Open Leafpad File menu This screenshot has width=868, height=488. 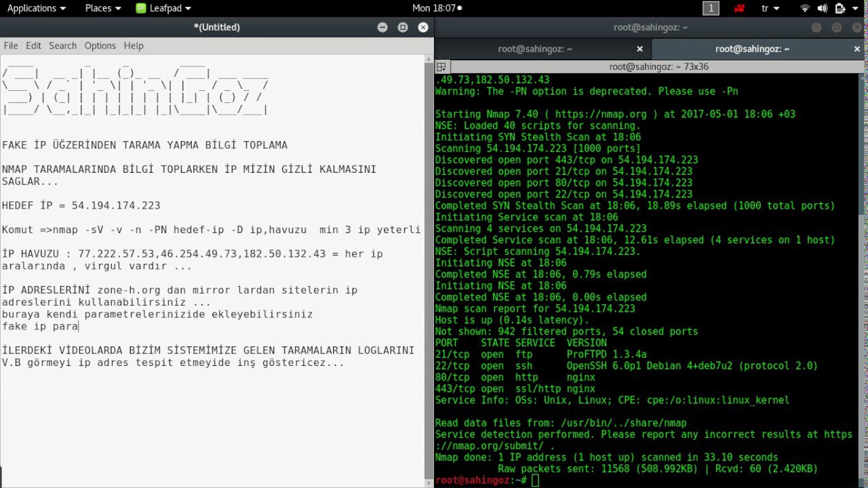coord(11,45)
